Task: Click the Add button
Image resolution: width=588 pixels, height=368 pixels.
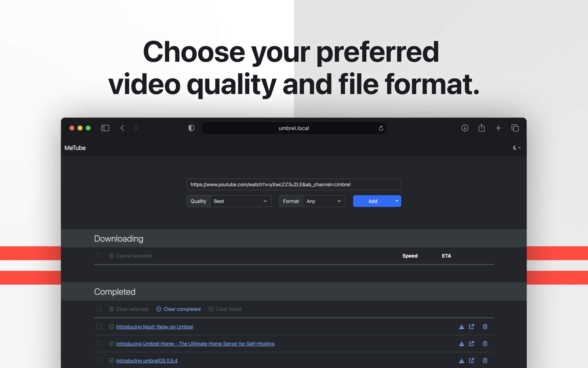Action: [x=373, y=201]
